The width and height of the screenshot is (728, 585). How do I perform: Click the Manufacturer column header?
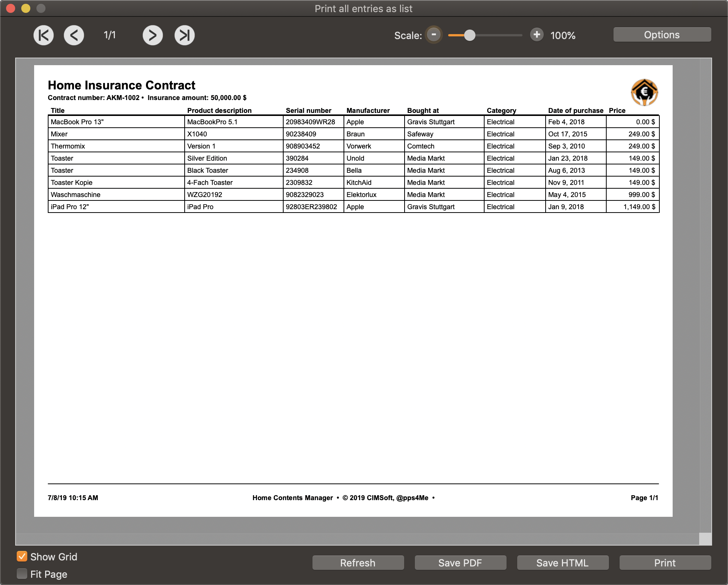(368, 111)
